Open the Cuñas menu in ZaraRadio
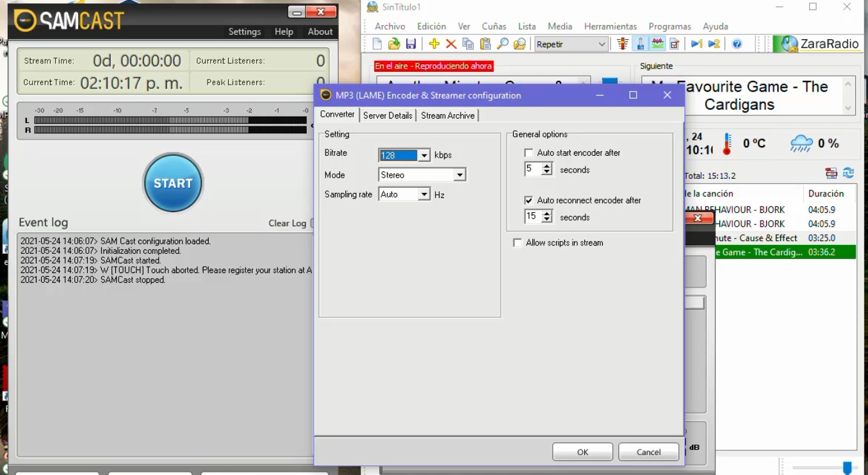Image resolution: width=868 pixels, height=475 pixels. 494,26
